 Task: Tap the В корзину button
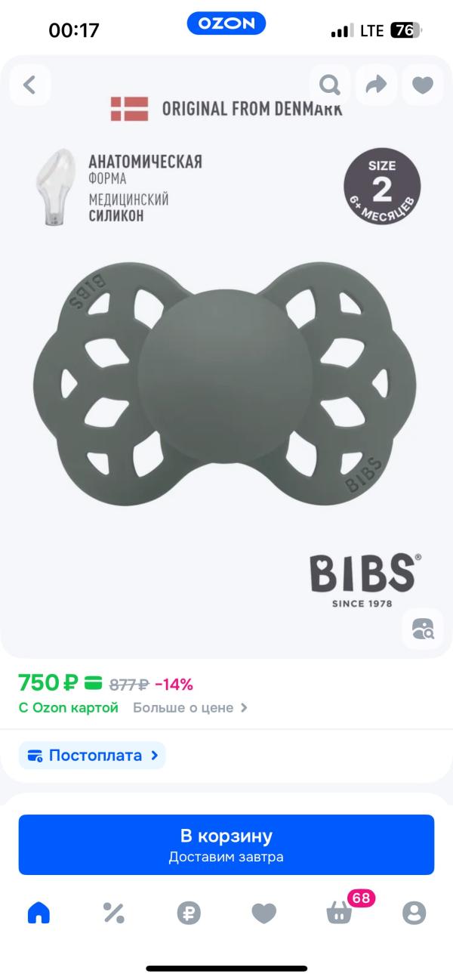tap(226, 845)
